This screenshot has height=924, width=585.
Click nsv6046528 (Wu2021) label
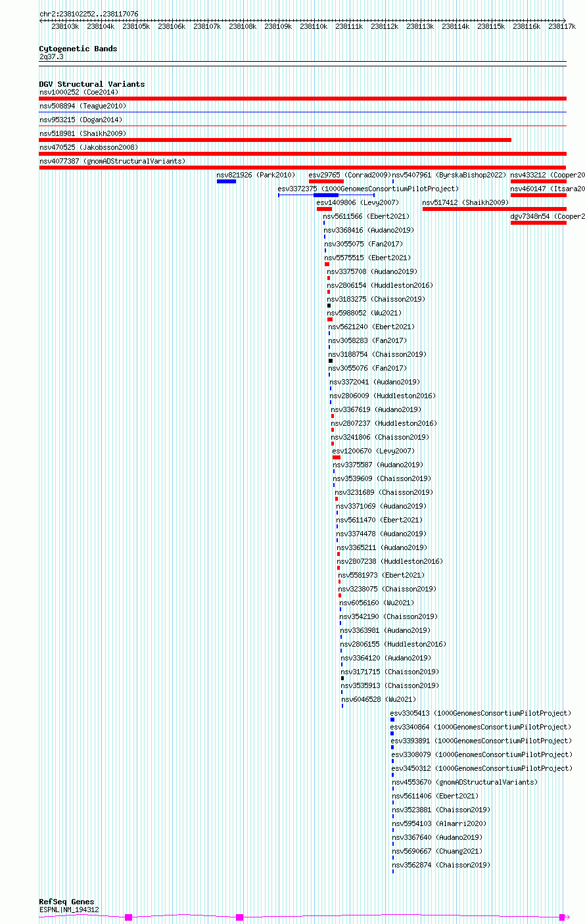[379, 699]
